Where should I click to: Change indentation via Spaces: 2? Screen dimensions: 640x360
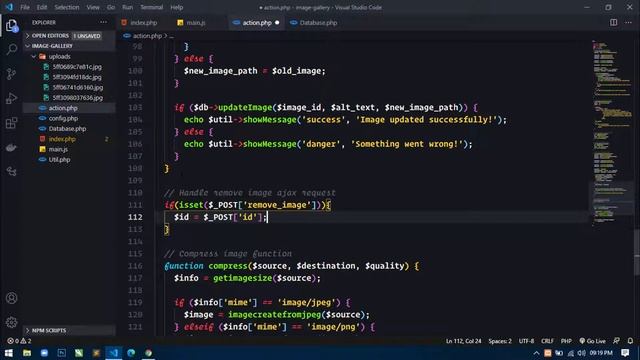(x=500, y=341)
